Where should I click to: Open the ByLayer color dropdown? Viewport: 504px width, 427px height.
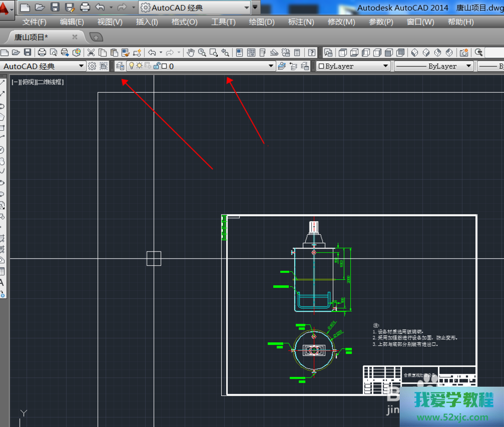click(386, 66)
